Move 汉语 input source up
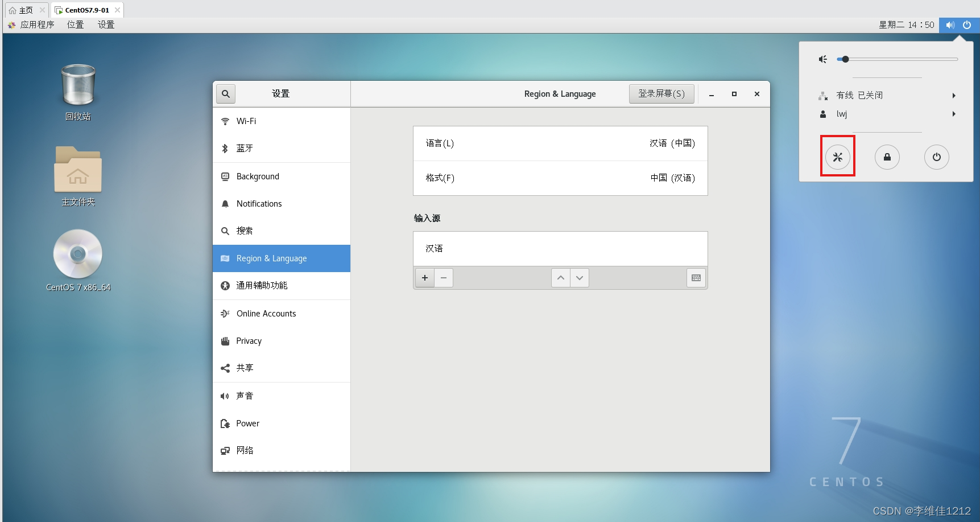This screenshot has width=980, height=522. coord(560,278)
